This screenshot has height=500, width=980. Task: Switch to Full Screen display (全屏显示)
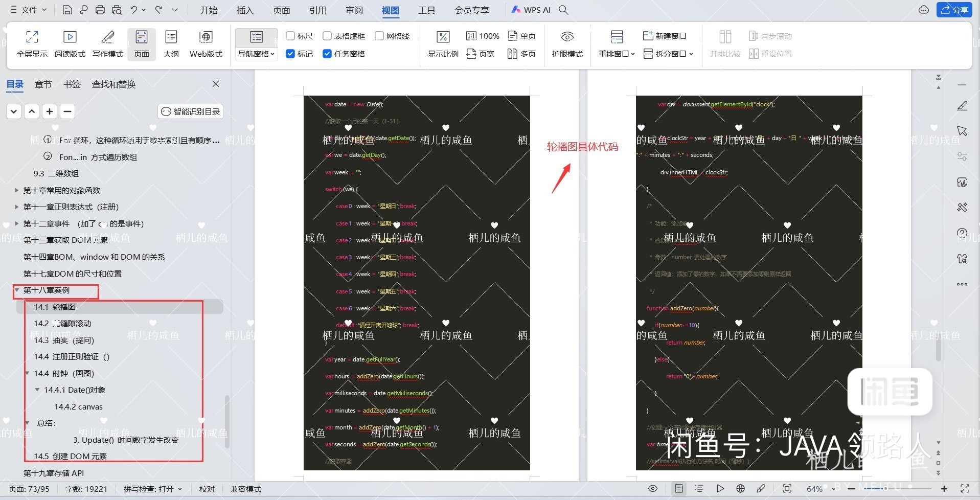[32, 43]
